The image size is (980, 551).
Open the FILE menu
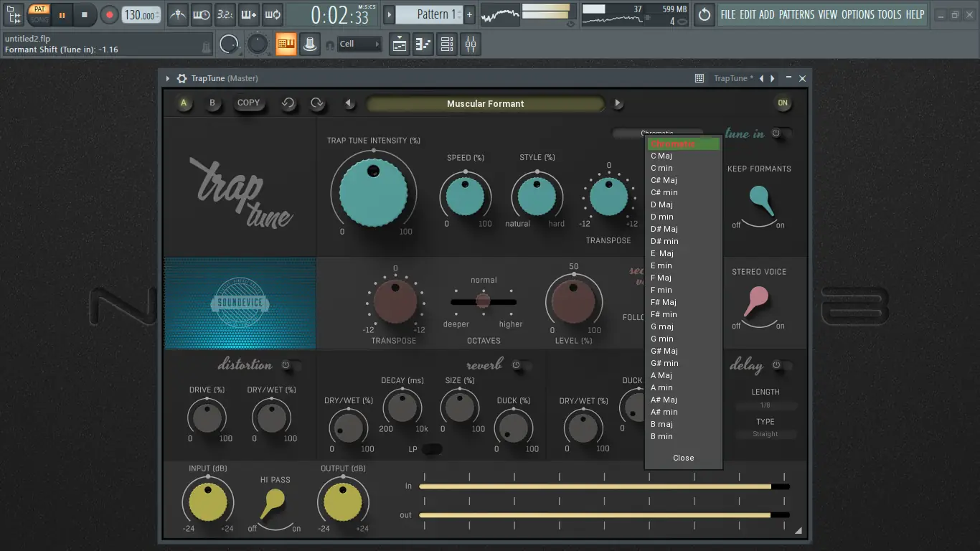point(728,14)
